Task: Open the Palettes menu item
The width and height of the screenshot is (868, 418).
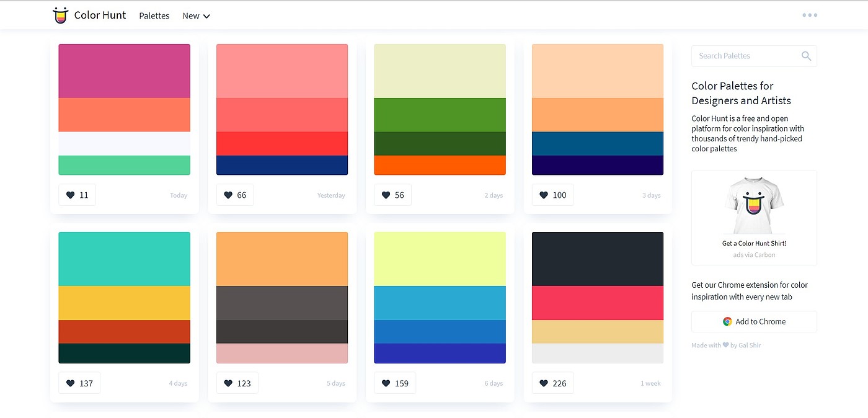Action: (x=154, y=16)
